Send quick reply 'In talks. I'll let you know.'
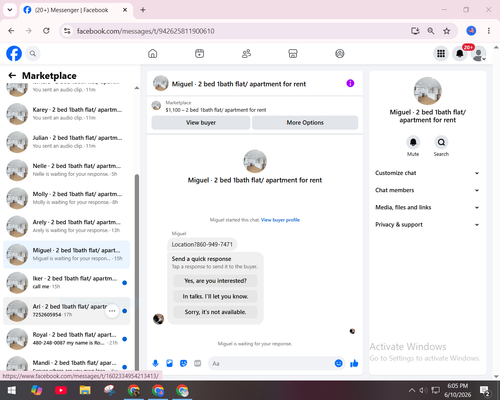 [215, 296]
